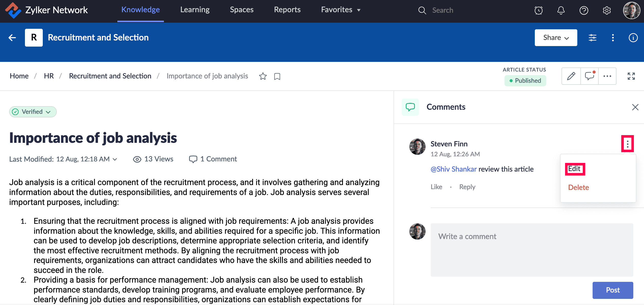
Task: Go back using the left arrow
Action: [x=12, y=38]
